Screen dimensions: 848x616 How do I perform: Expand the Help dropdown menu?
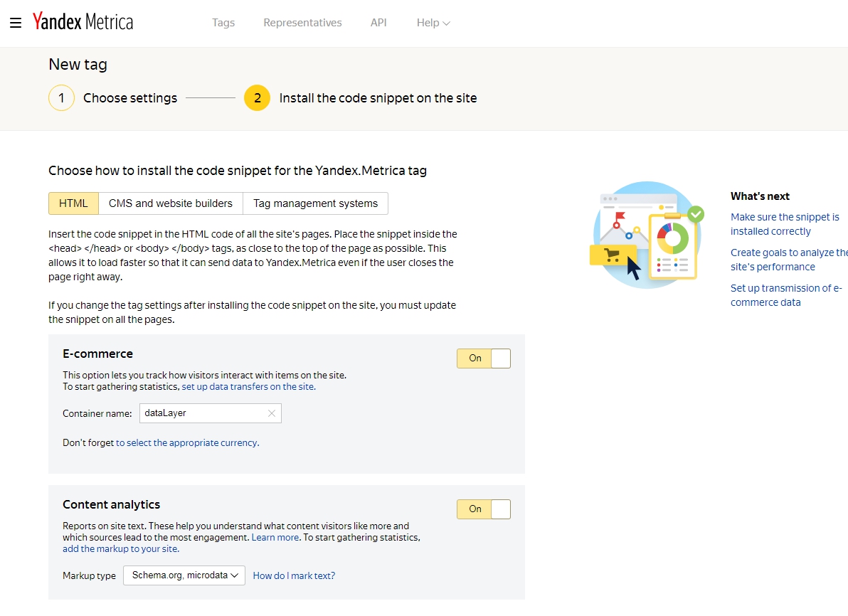point(433,23)
